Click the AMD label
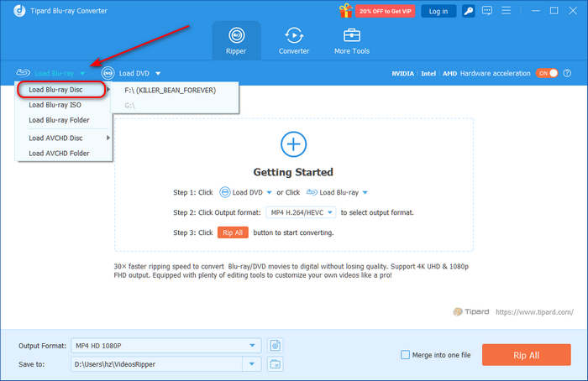This screenshot has width=588, height=381. click(449, 73)
